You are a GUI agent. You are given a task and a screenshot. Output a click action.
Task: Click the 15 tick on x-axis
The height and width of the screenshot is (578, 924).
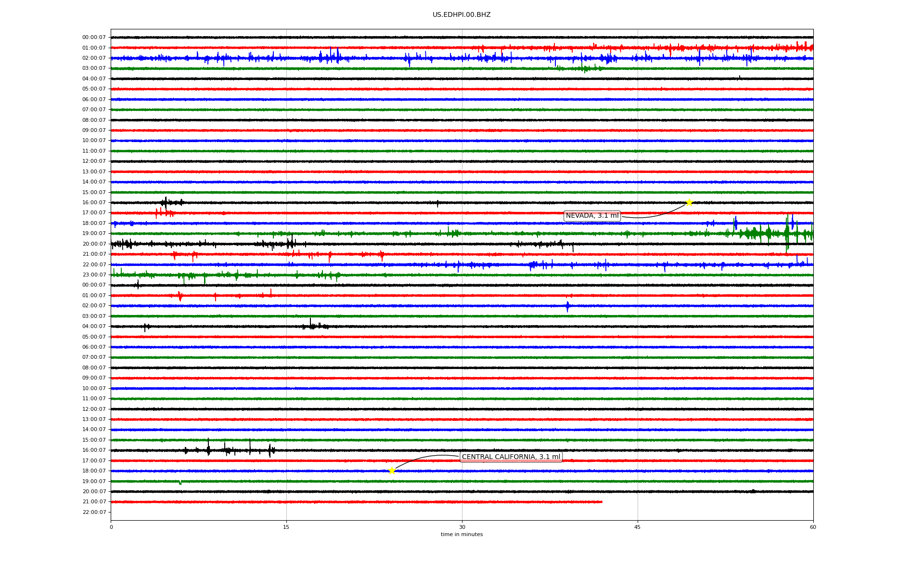point(286,527)
